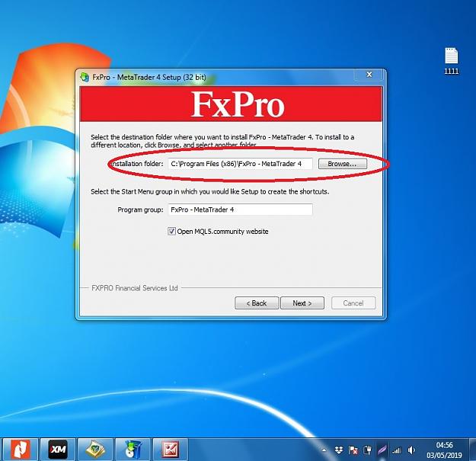Click the 'Installation folder:' label

coord(137,164)
